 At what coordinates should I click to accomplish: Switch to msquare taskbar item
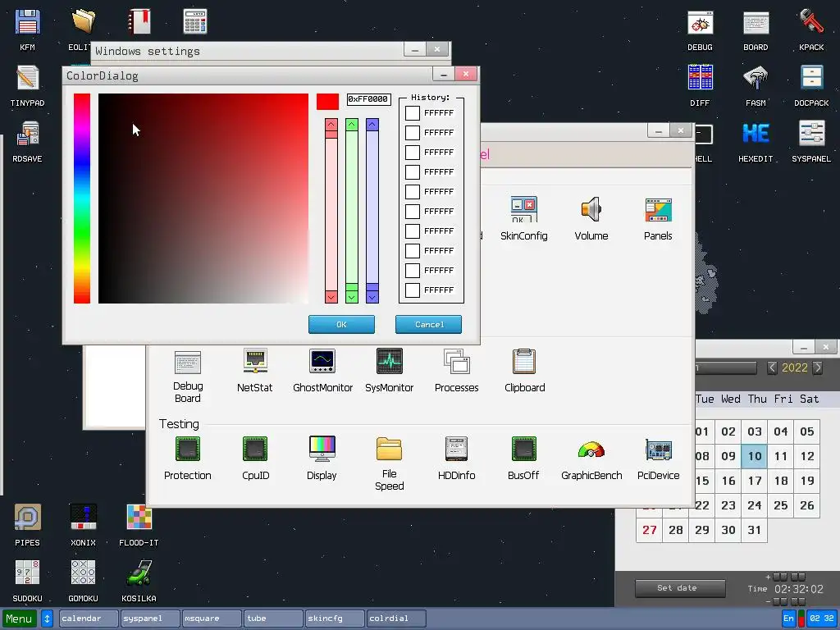coord(211,619)
